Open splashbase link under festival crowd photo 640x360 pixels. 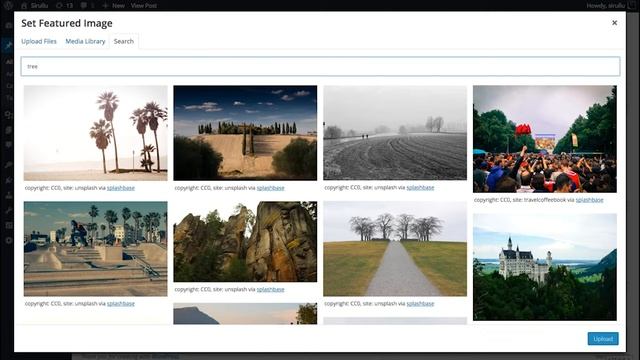(589, 200)
